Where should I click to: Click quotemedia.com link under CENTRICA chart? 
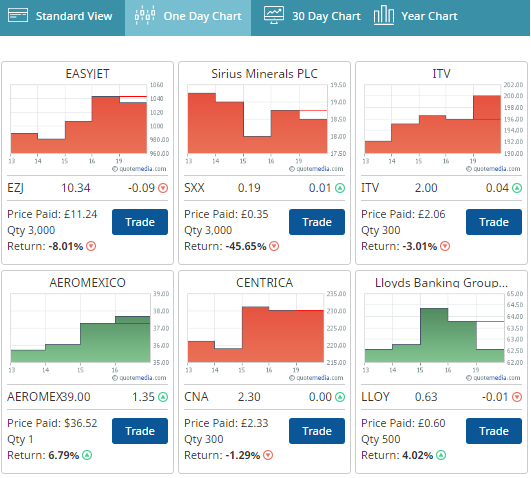coord(316,378)
